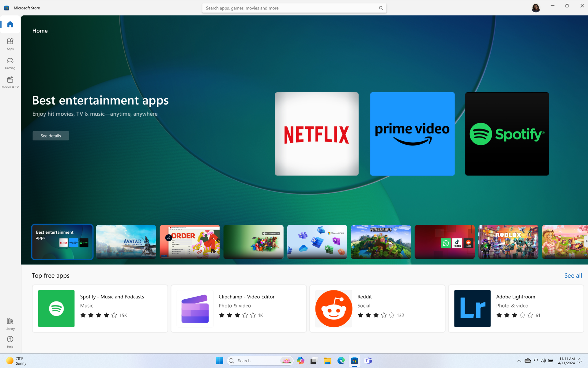Screen dimensions: 588x368
Task: Launch Microsoft Edge from taskbar
Action: point(341,361)
